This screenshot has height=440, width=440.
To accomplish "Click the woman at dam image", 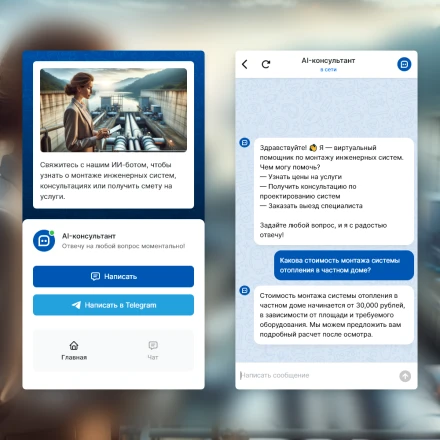I will tap(113, 110).
